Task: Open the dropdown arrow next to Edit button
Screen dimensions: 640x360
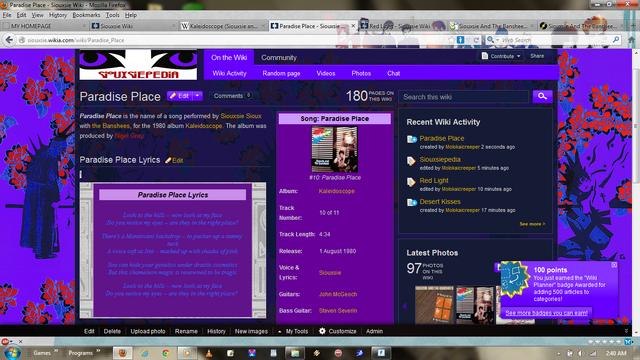Action: [x=197, y=96]
